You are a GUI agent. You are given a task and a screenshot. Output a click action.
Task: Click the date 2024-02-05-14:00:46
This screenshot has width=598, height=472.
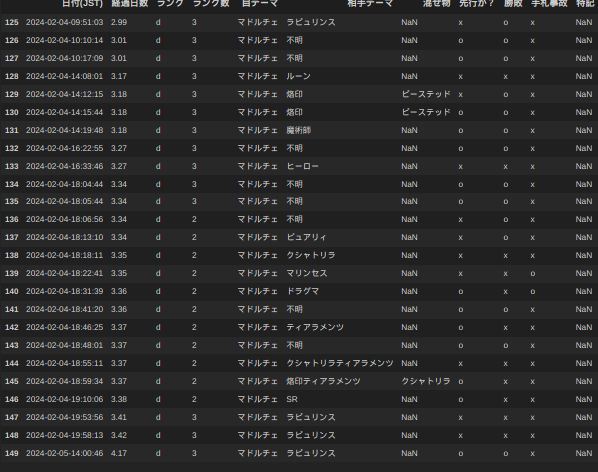point(64,453)
